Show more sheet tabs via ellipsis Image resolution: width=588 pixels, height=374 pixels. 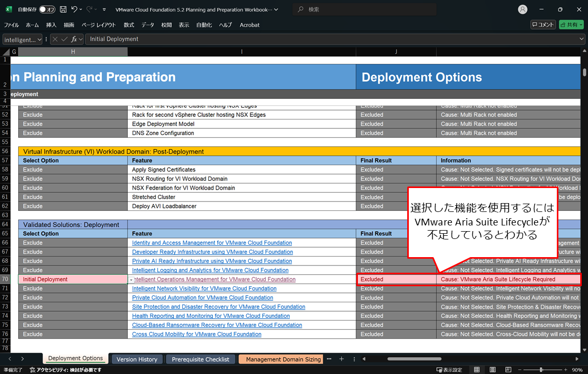coord(329,359)
